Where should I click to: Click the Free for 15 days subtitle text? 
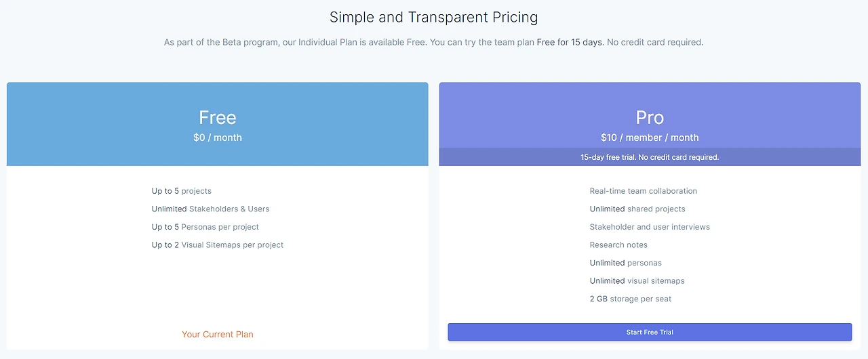(x=570, y=42)
